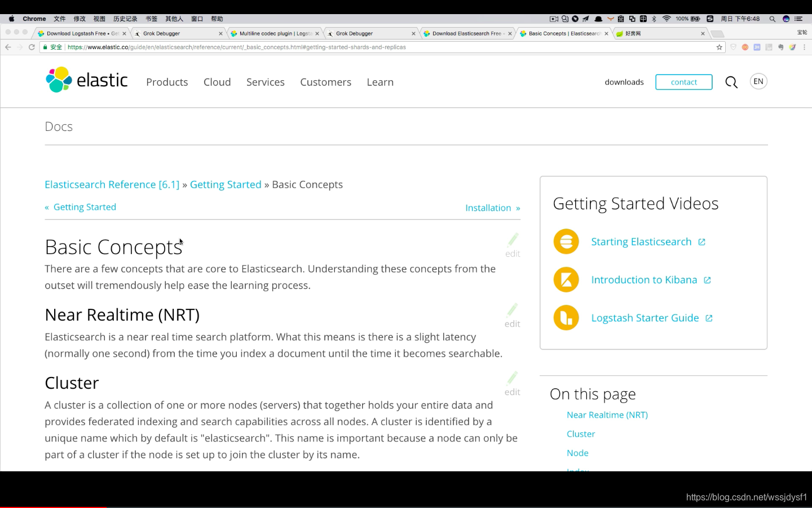Screen dimensions: 812x508
Task: Bookmark page with the star icon
Action: (x=719, y=47)
